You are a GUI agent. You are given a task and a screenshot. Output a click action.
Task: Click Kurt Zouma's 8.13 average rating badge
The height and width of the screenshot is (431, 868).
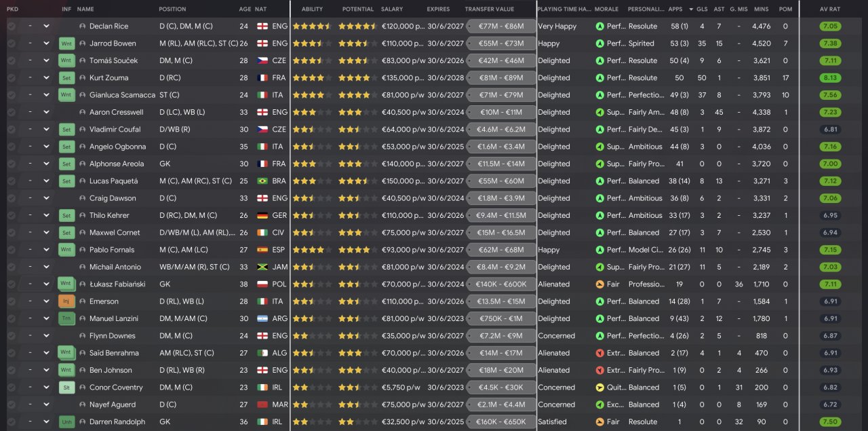[x=830, y=78]
